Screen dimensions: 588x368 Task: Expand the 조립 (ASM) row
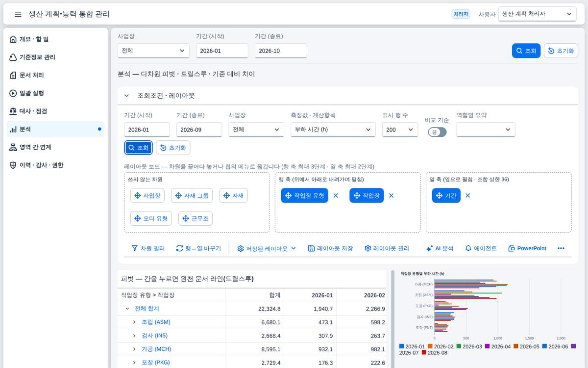pos(134,322)
